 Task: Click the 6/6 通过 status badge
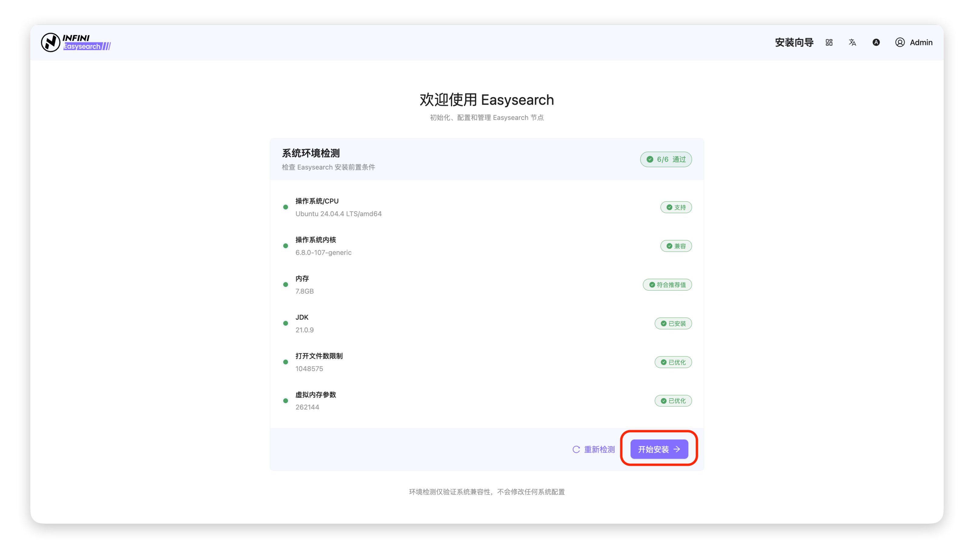666,159
